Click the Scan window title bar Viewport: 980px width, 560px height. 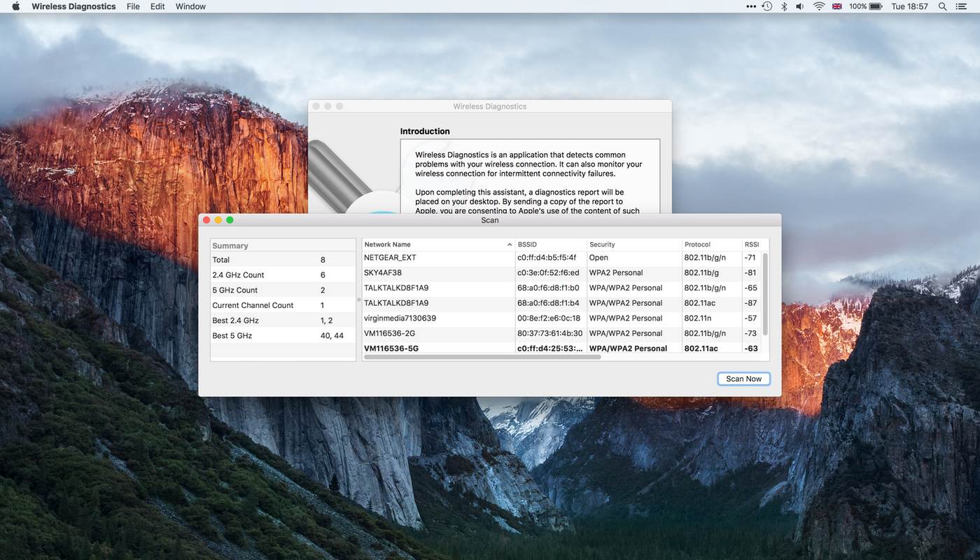490,220
